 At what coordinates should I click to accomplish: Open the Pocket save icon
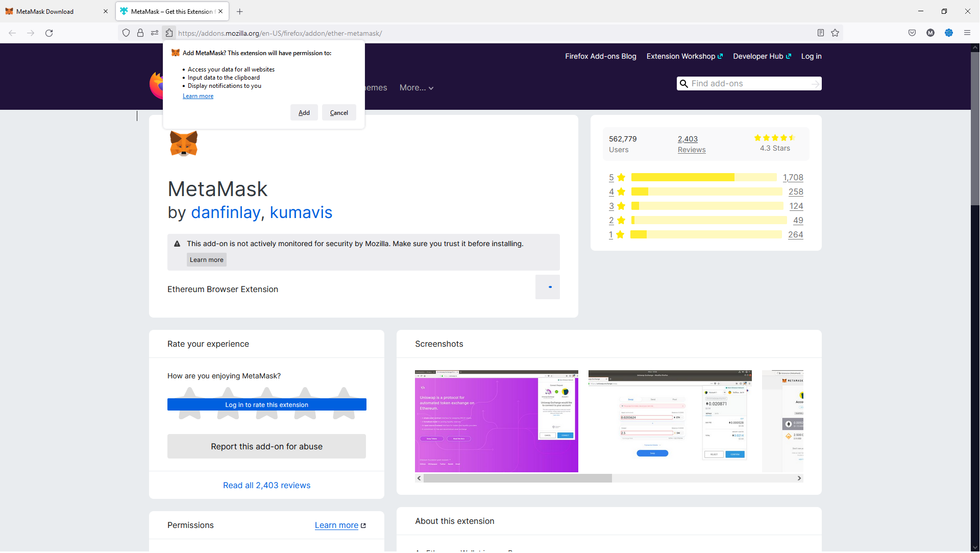coord(912,33)
